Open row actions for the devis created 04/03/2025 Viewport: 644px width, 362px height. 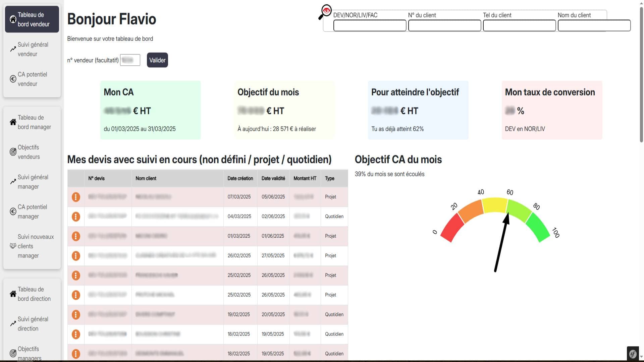coord(76,217)
